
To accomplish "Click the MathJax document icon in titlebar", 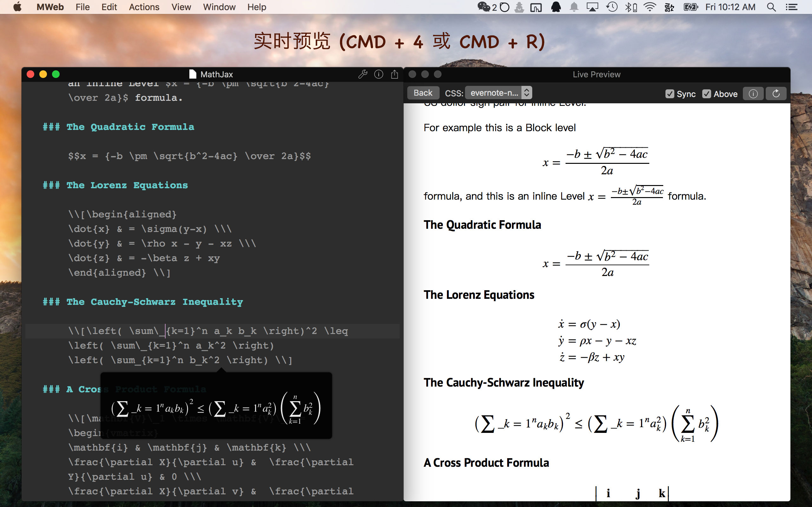I will pyautogui.click(x=193, y=74).
